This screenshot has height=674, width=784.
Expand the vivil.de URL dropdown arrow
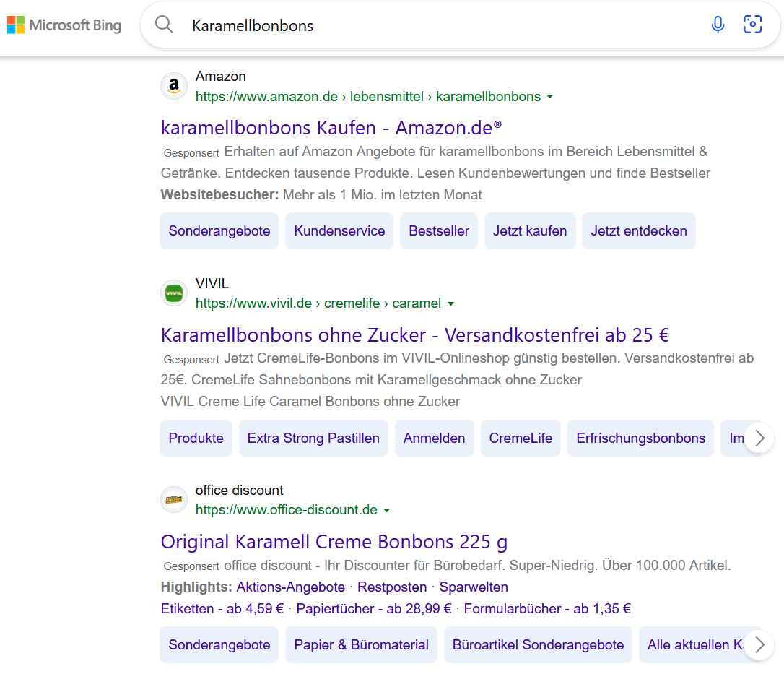(x=451, y=303)
